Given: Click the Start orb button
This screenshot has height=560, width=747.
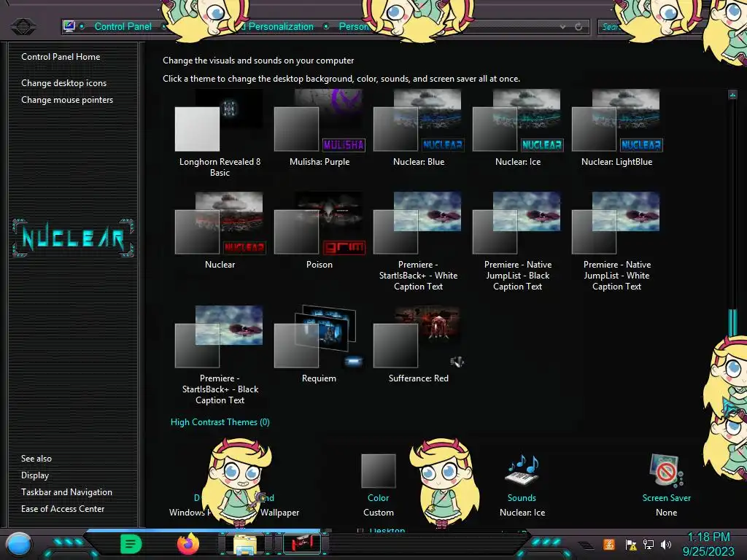Looking at the screenshot, I should click(19, 544).
